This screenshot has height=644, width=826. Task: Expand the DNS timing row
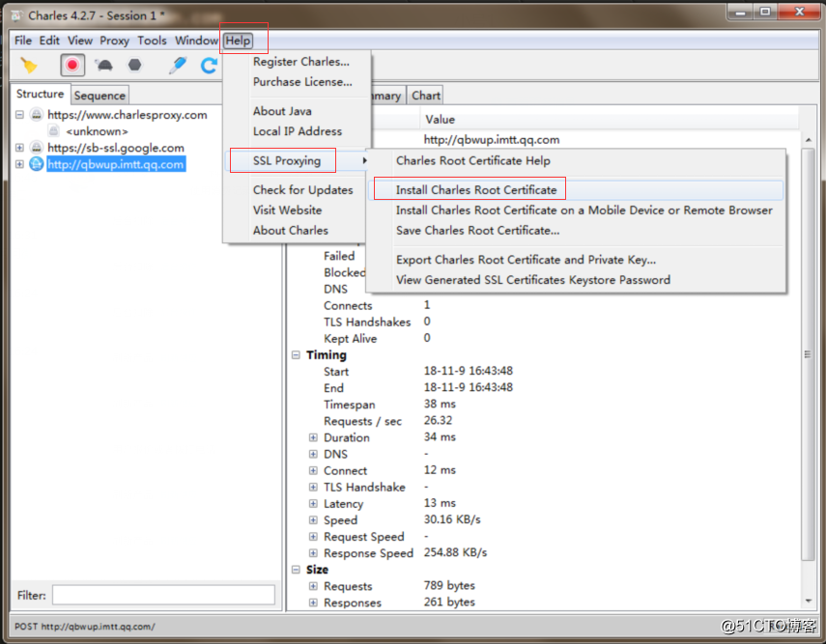click(313, 454)
